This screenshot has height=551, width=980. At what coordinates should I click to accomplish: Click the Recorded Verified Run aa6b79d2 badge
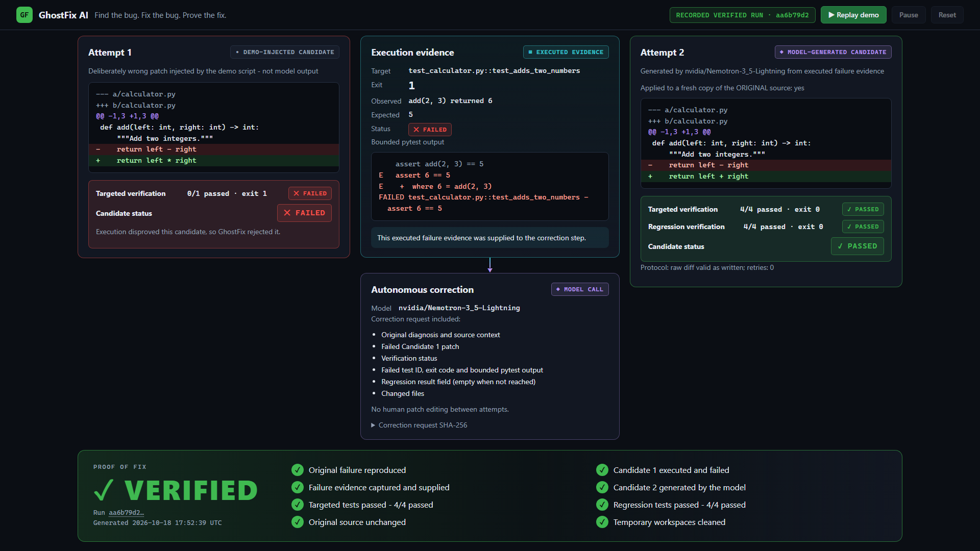coord(742,15)
